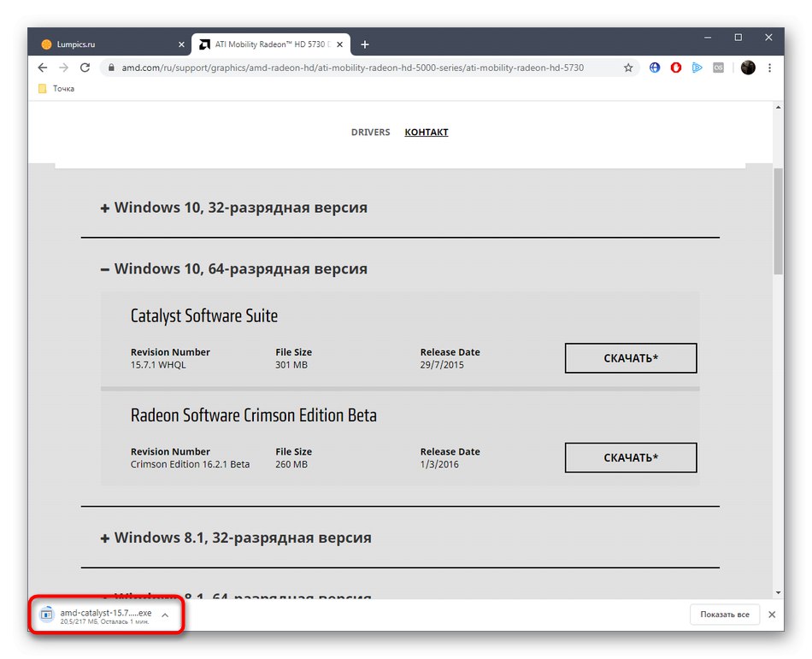812x659 pixels.
Task: Download Catalyst Software Suite via СКАЧАТЬ
Action: pyautogui.click(x=631, y=358)
